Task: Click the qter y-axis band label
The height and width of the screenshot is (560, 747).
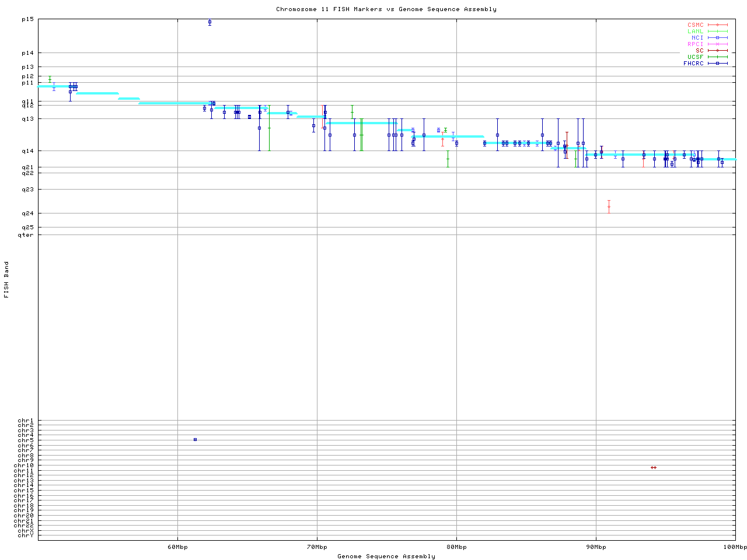Action: click(x=26, y=235)
